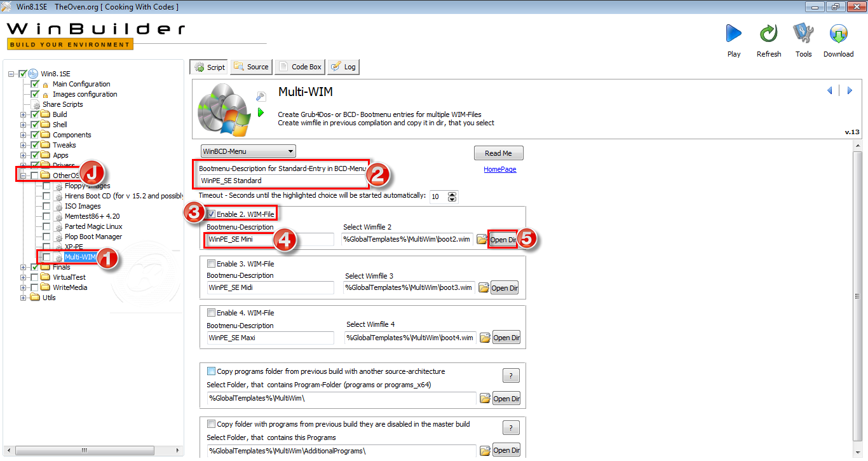Select Plop Boot Manager in tree
The image size is (868, 461).
tap(93, 237)
